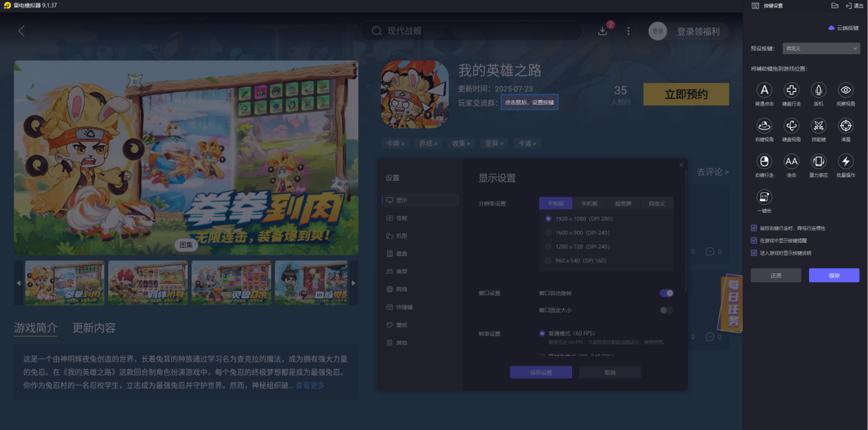Click 保存设置 button in settings dialog

(541, 372)
